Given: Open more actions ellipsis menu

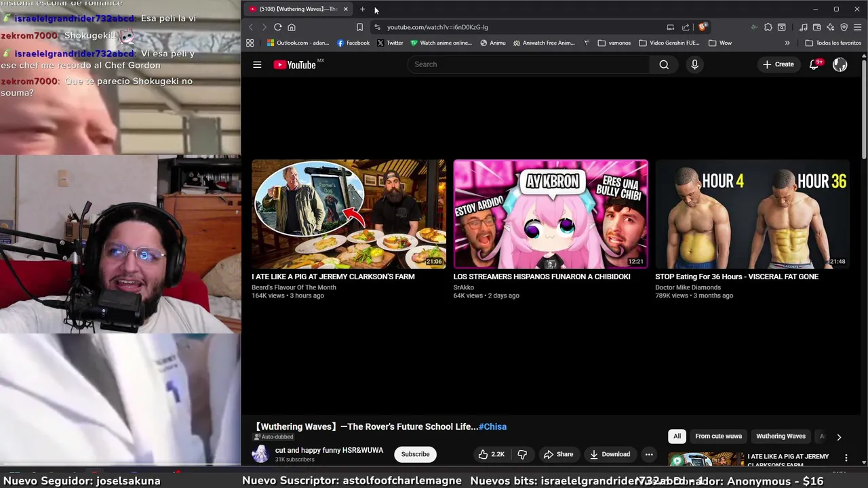Looking at the screenshot, I should [649, 454].
